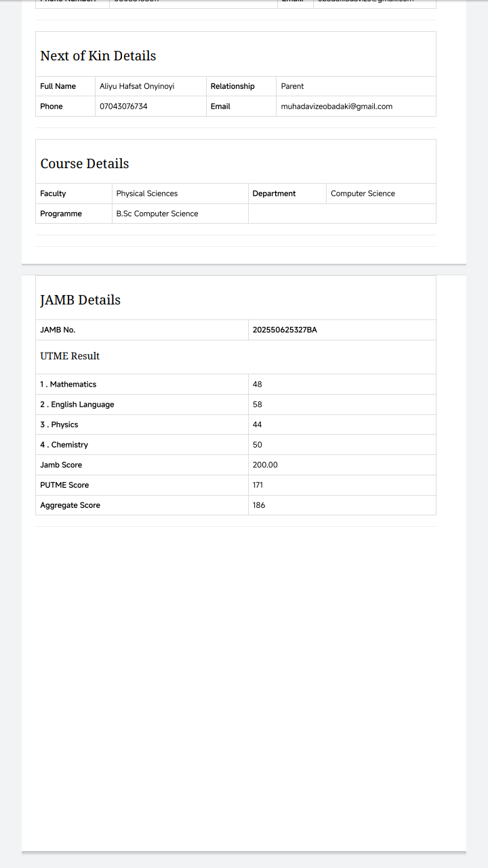The image size is (488, 868).
Task: Click the JAMB No. field label
Action: coord(58,330)
